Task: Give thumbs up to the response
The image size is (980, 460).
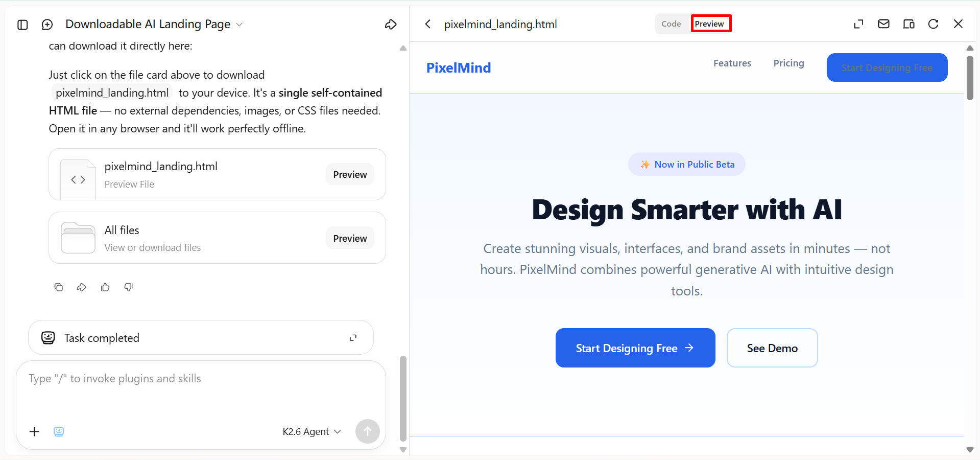Action: [x=105, y=287]
